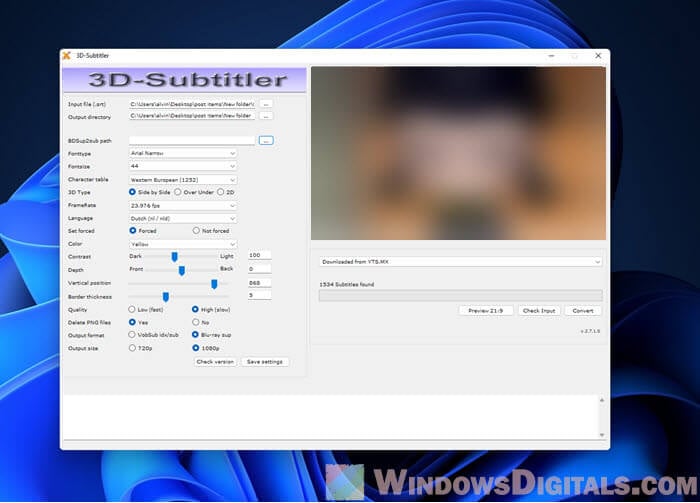Click the Preview 21:9 button
Screen dimensions: 700x503
point(485,310)
